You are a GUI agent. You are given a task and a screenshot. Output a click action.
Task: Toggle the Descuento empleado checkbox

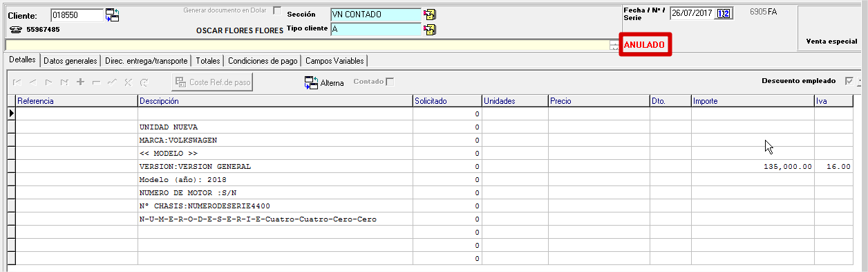pyautogui.click(x=849, y=81)
